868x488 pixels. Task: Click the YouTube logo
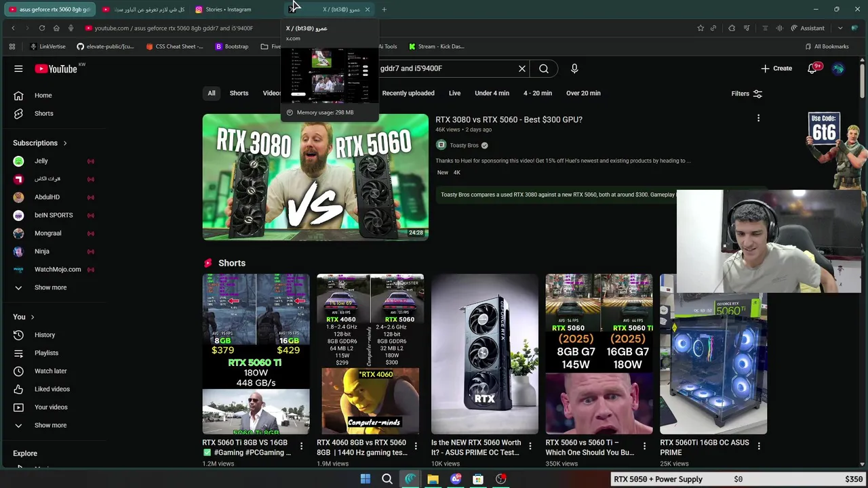point(56,68)
